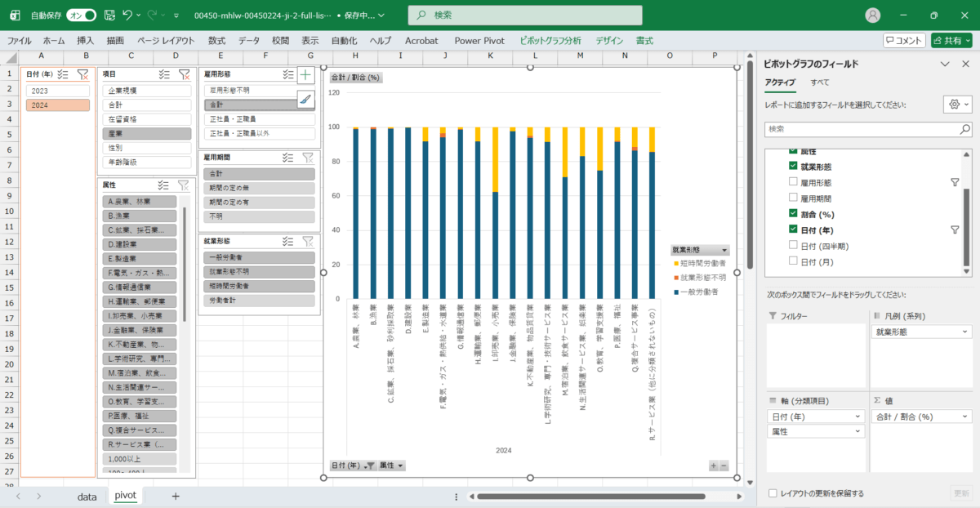Check the 雇用期間 field checkbox

[794, 198]
